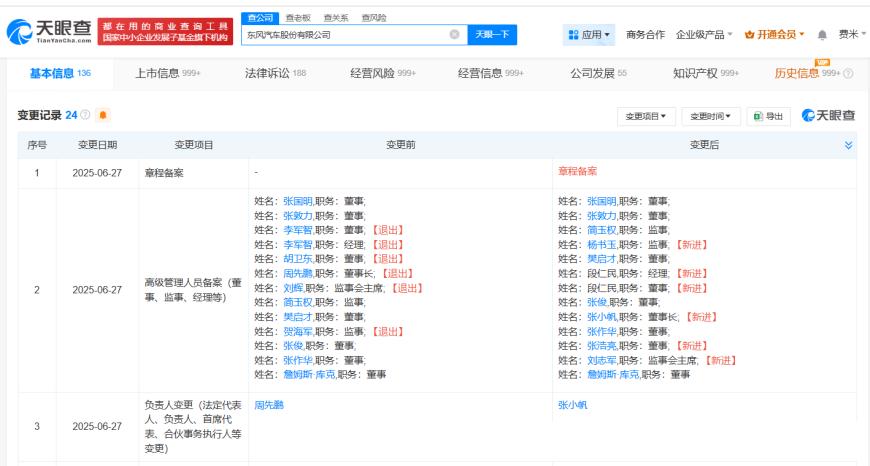Screen dimensions: 870x466
Task: Open 商务合作 link
Action: point(645,34)
